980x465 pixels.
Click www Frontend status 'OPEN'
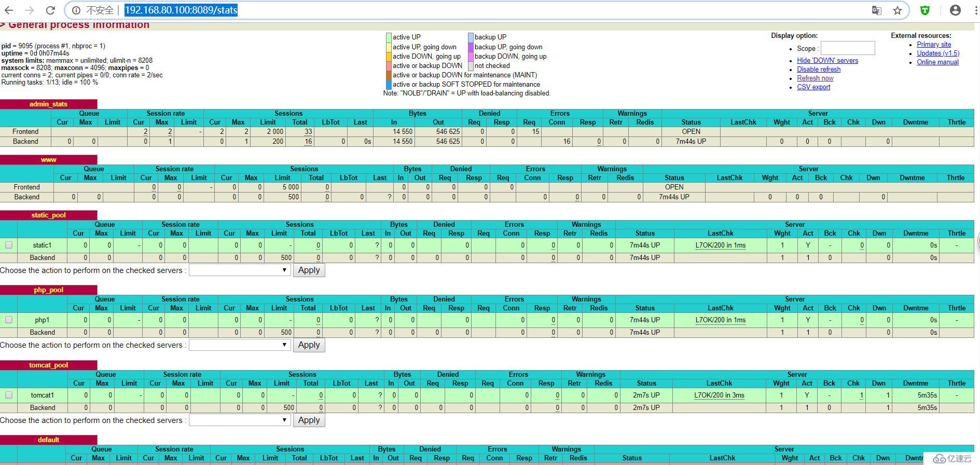[x=674, y=187]
